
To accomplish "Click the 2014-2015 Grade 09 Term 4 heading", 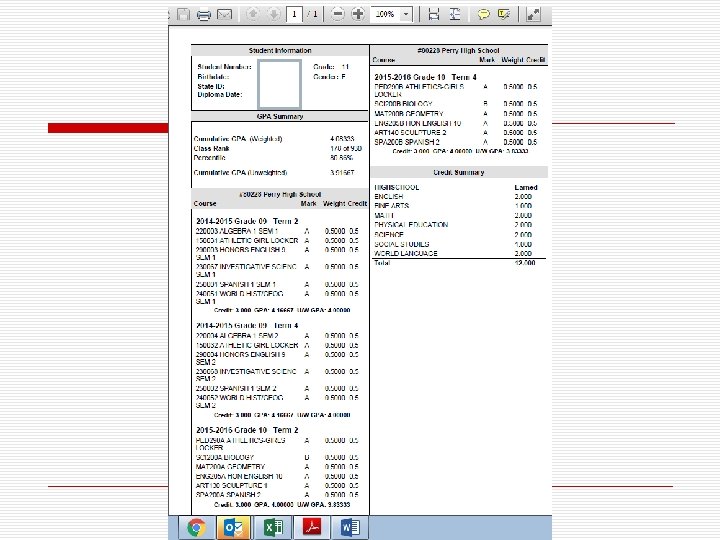I will coord(247,326).
